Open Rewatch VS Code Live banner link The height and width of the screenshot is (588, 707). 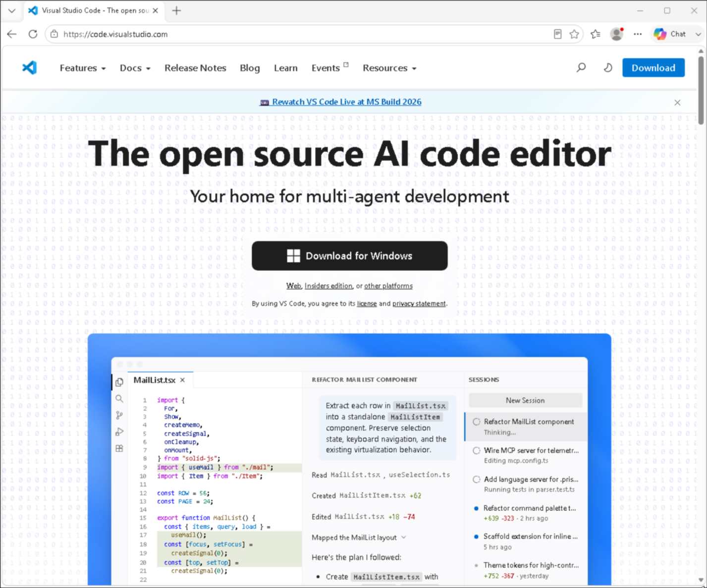[x=340, y=102]
